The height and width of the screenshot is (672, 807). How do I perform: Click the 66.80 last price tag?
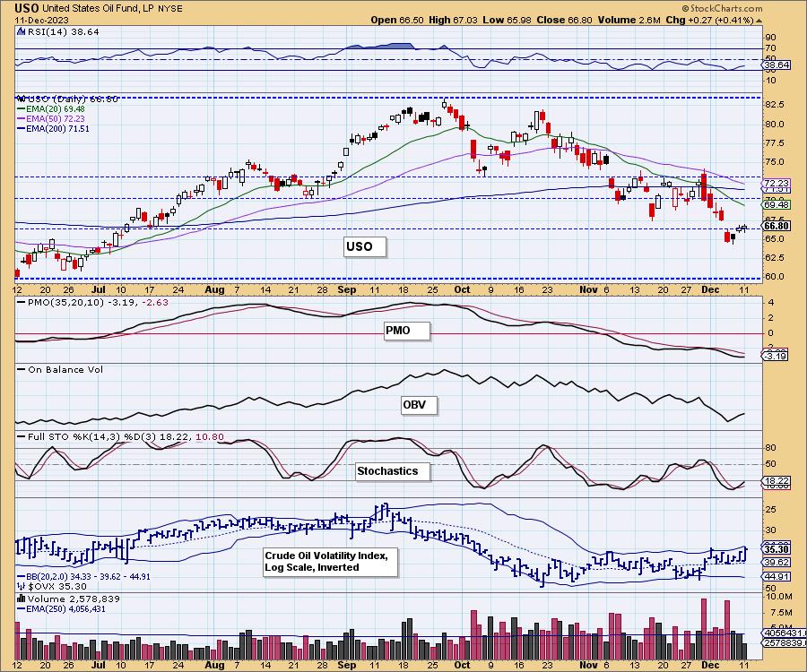[777, 226]
